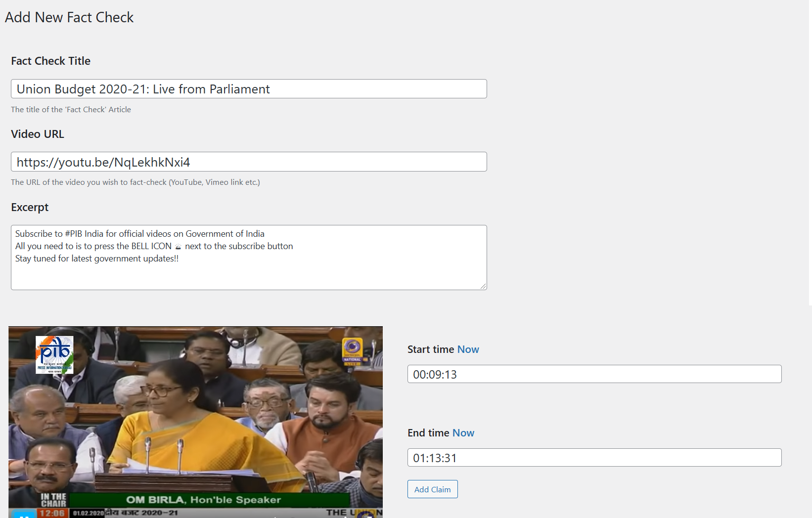Click the bell emoji in the Excerpt text

[x=178, y=247]
